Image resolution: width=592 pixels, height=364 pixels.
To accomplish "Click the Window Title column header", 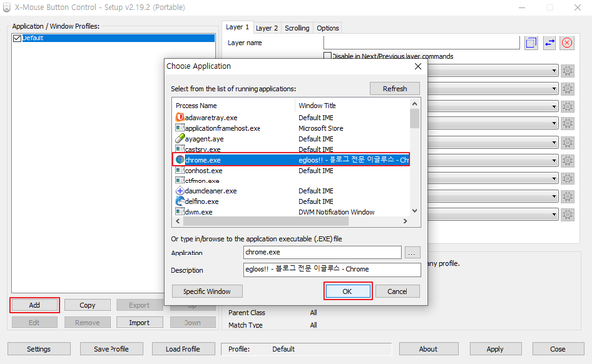I will point(352,105).
